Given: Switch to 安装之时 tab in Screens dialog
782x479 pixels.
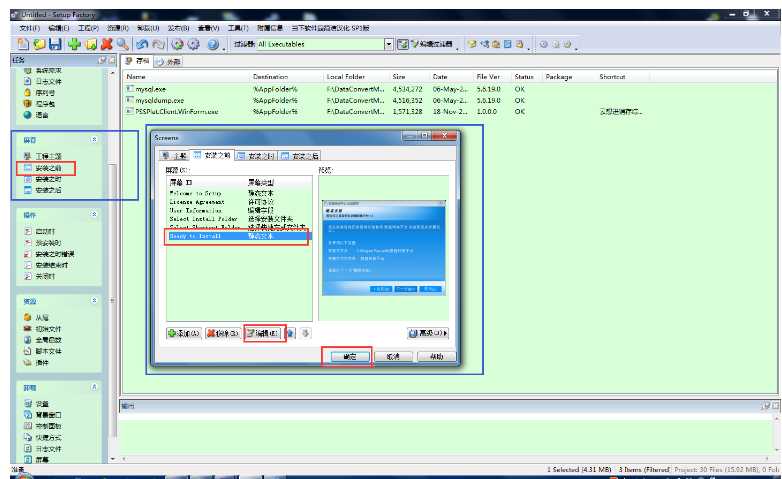Looking at the screenshot, I should [256, 156].
